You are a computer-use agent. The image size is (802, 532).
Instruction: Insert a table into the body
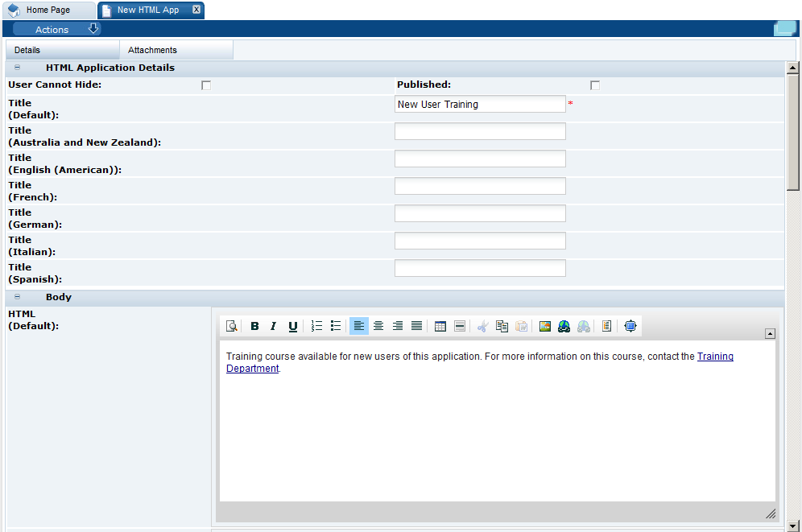click(x=440, y=326)
